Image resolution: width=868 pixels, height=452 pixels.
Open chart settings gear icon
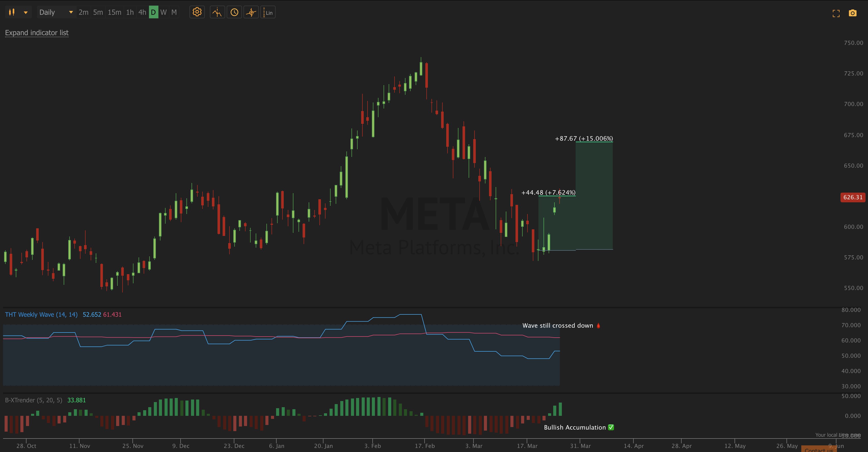197,12
